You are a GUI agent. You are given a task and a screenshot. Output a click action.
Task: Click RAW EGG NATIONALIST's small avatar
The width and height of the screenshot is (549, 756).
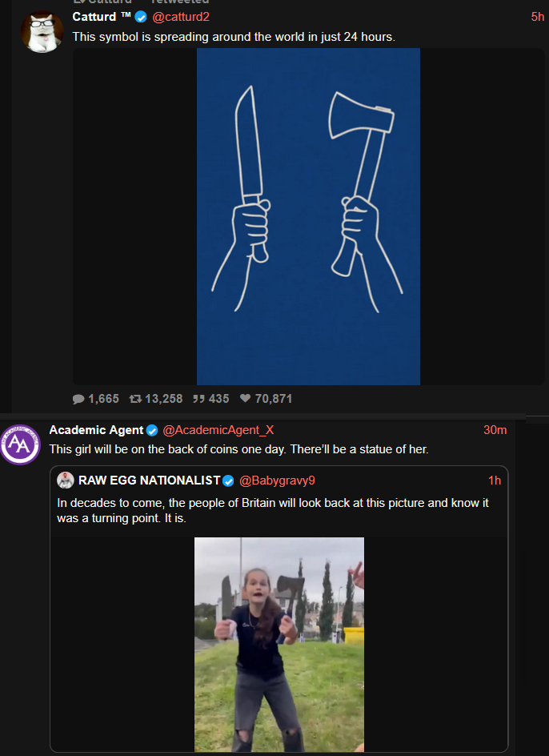pos(66,481)
